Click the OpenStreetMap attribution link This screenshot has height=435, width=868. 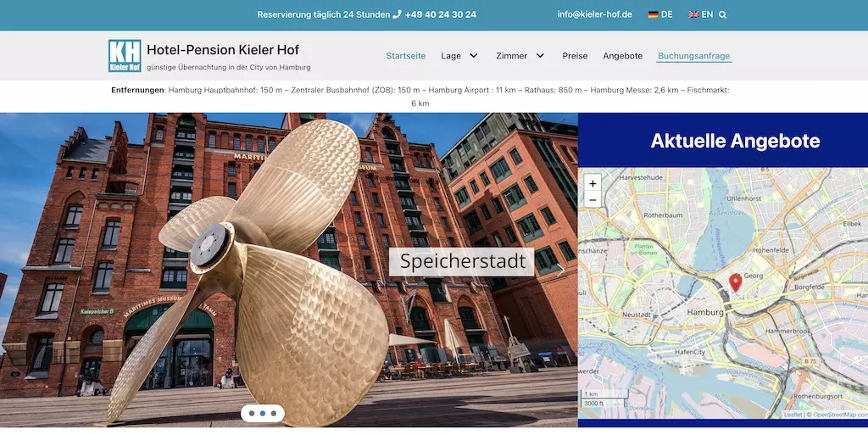[834, 415]
